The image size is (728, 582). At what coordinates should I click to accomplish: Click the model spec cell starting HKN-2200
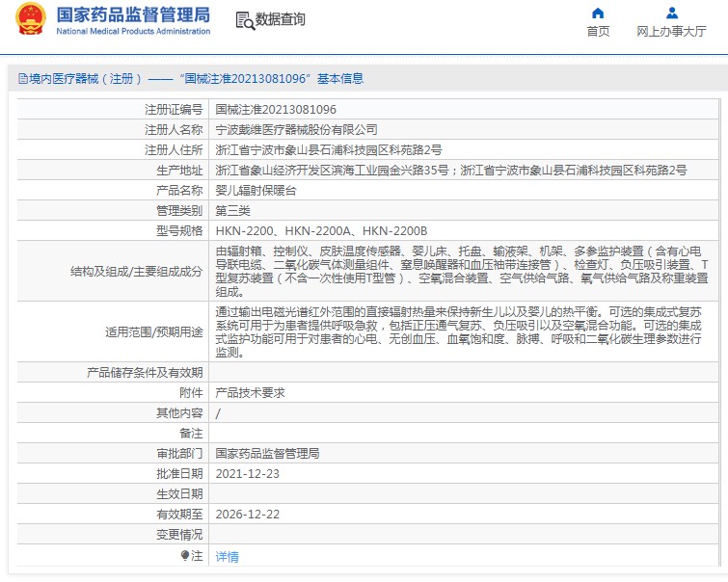pos(321,231)
